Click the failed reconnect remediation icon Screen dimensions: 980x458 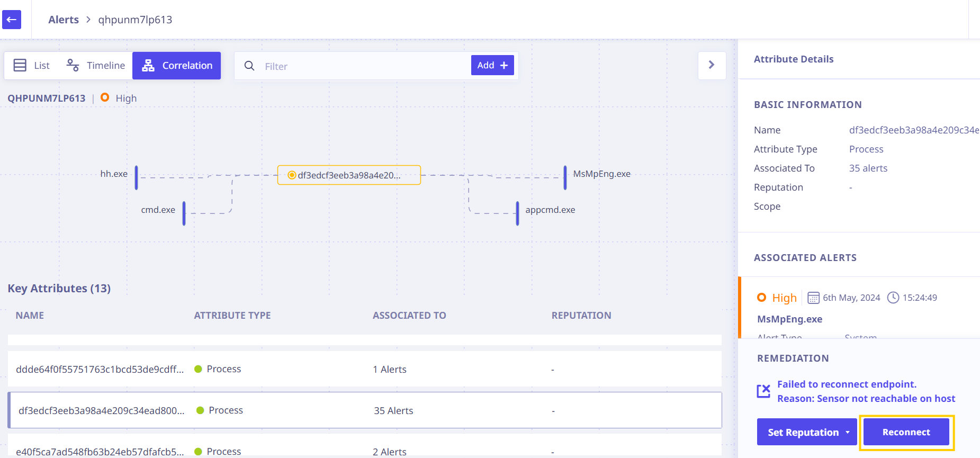[x=763, y=391]
